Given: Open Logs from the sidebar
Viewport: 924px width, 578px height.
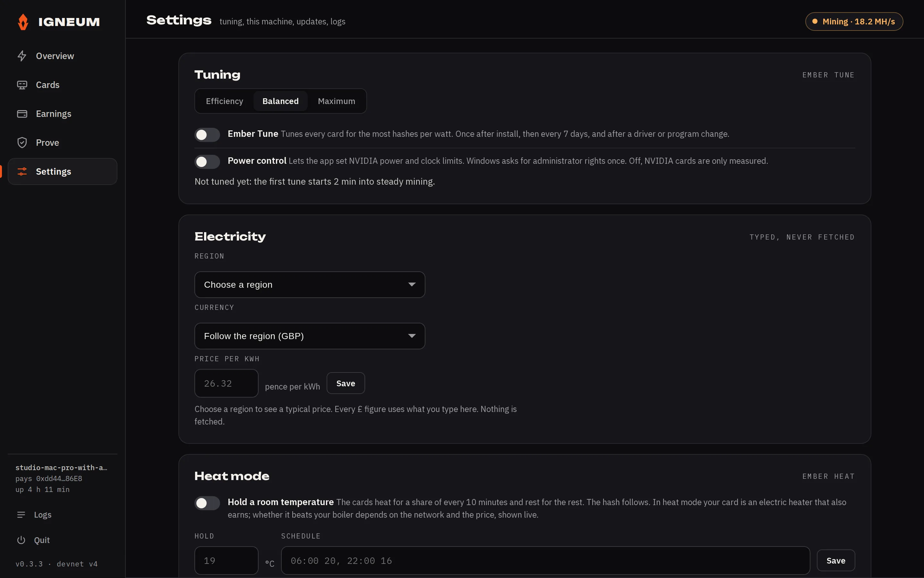Looking at the screenshot, I should (x=63, y=515).
